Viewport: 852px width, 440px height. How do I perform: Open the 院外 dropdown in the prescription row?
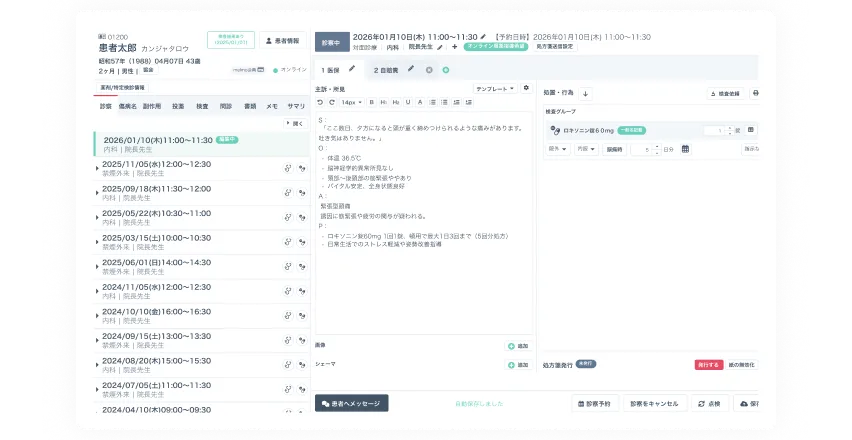(557, 149)
